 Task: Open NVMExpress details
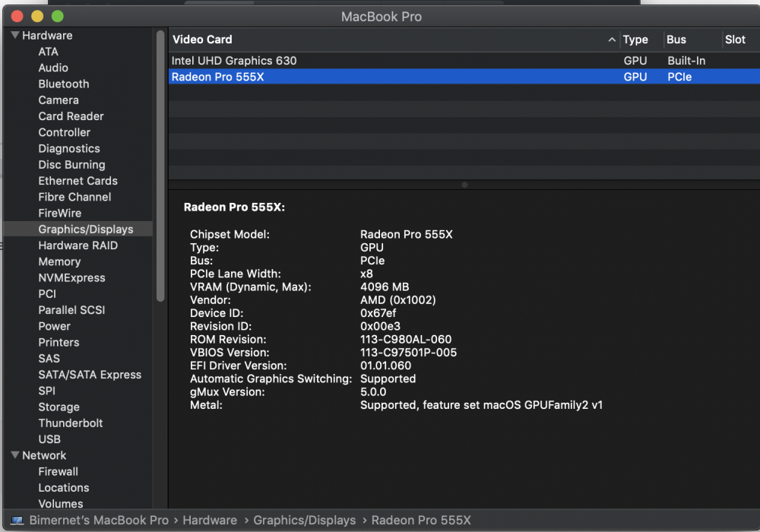click(x=71, y=277)
